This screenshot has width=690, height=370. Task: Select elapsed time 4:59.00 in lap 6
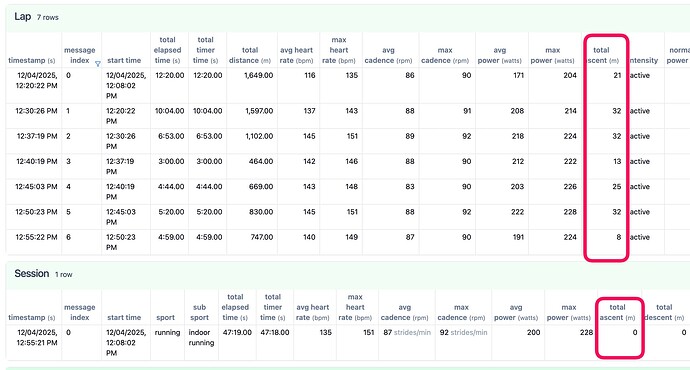pyautogui.click(x=171, y=237)
